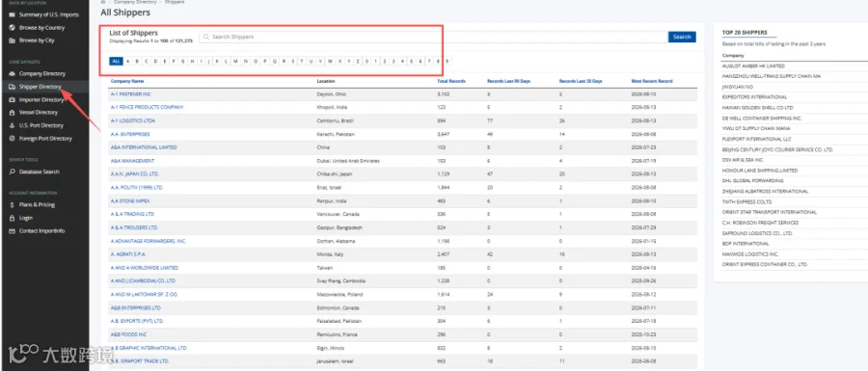Click the magnifier icon for Database Search
868x371 pixels.
point(13,172)
